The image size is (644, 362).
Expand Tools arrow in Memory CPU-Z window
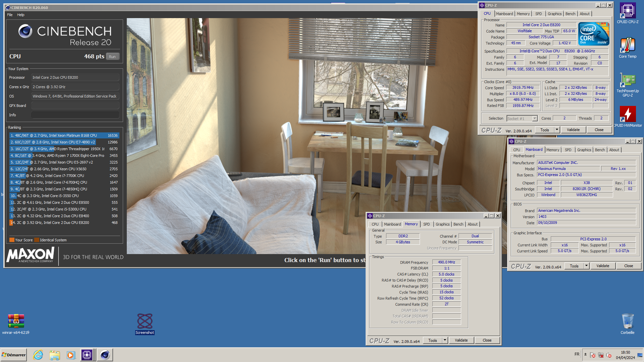[x=445, y=340]
